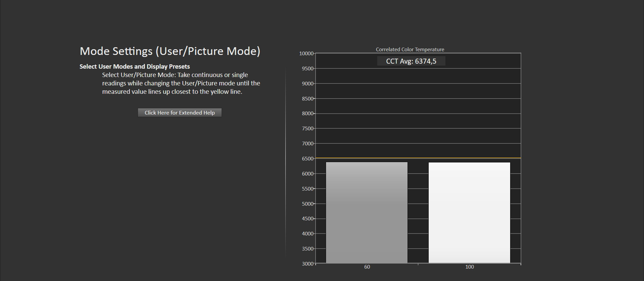Select the gray 60 percent bar

(x=367, y=212)
